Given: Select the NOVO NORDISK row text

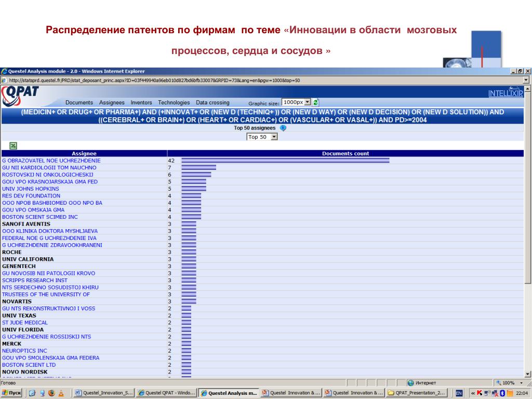Looking at the screenshot, I should (x=25, y=372).
